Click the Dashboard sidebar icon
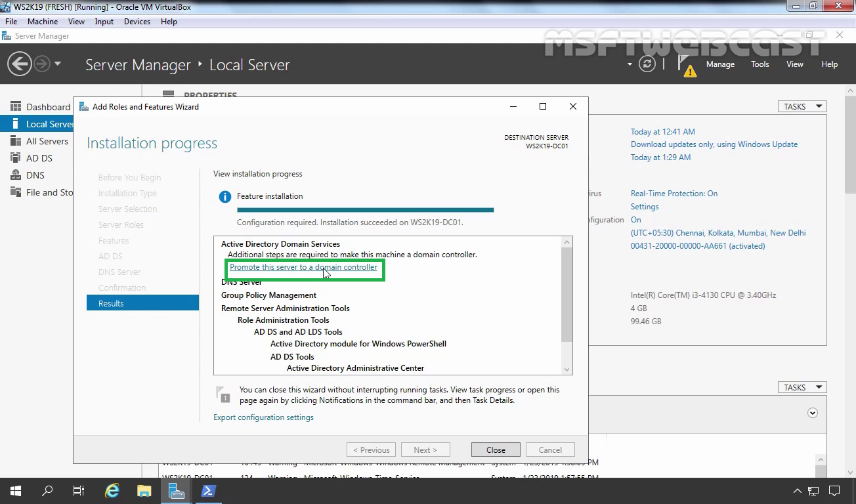 (15, 106)
